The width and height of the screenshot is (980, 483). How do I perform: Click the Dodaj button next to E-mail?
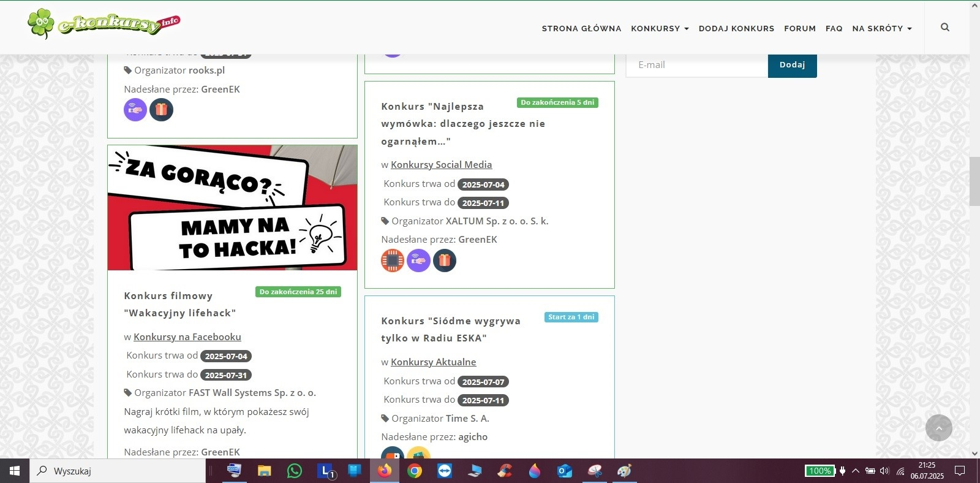[792, 65]
